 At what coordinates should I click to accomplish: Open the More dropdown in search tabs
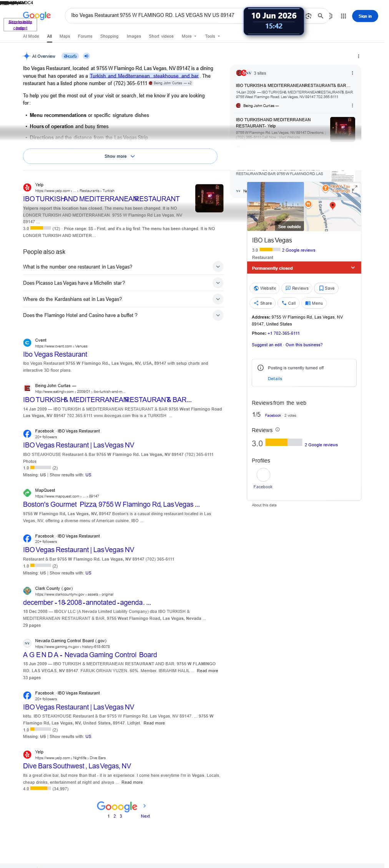pos(189,36)
